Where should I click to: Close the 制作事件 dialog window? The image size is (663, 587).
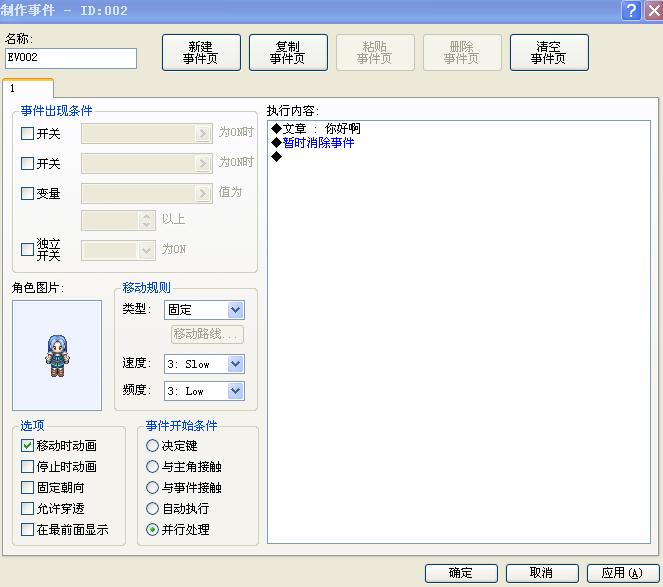click(x=653, y=10)
